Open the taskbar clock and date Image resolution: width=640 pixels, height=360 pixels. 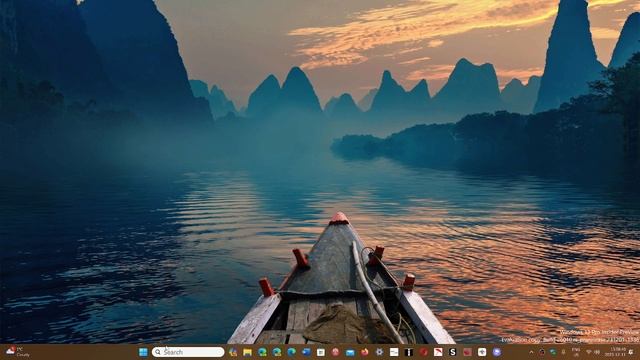pyautogui.click(x=616, y=352)
